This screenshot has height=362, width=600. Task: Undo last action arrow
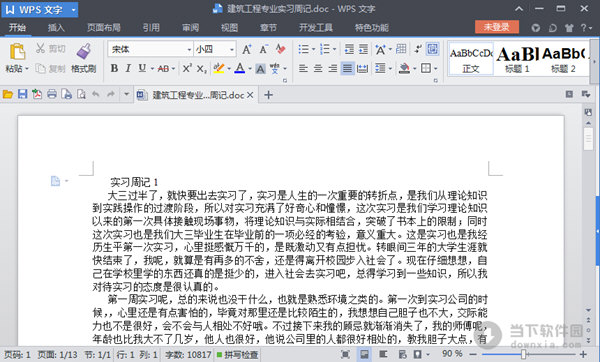click(x=96, y=94)
